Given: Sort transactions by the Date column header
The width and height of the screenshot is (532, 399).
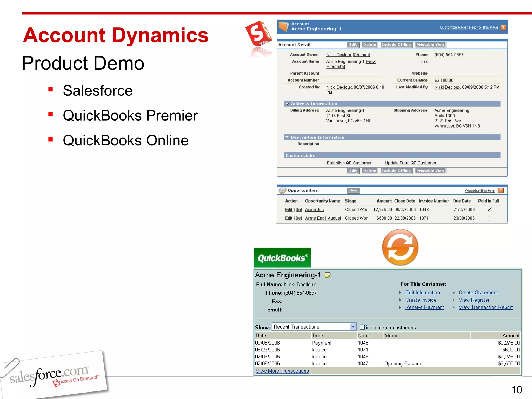Looking at the screenshot, I should click(283, 336).
